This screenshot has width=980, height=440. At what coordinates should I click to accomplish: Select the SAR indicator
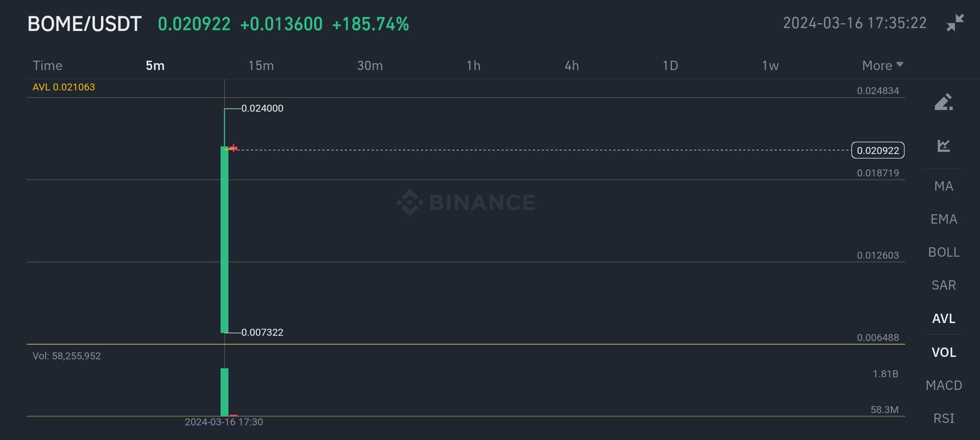pos(944,285)
